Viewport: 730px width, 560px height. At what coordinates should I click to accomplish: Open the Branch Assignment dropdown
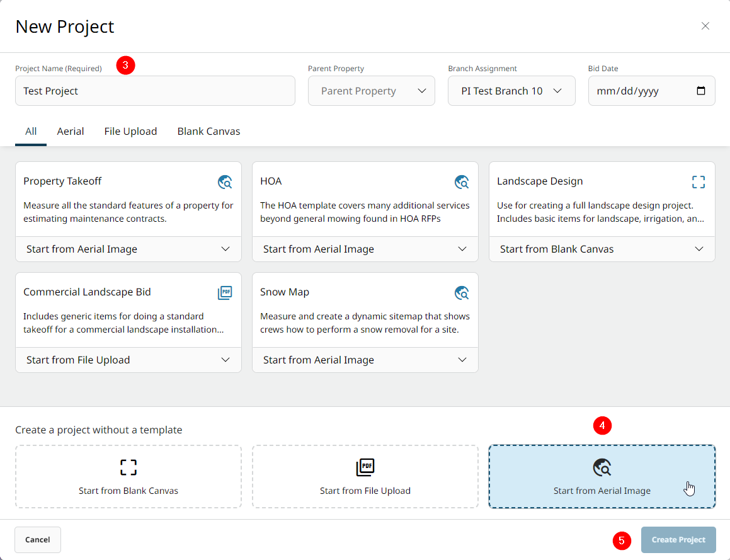click(511, 91)
